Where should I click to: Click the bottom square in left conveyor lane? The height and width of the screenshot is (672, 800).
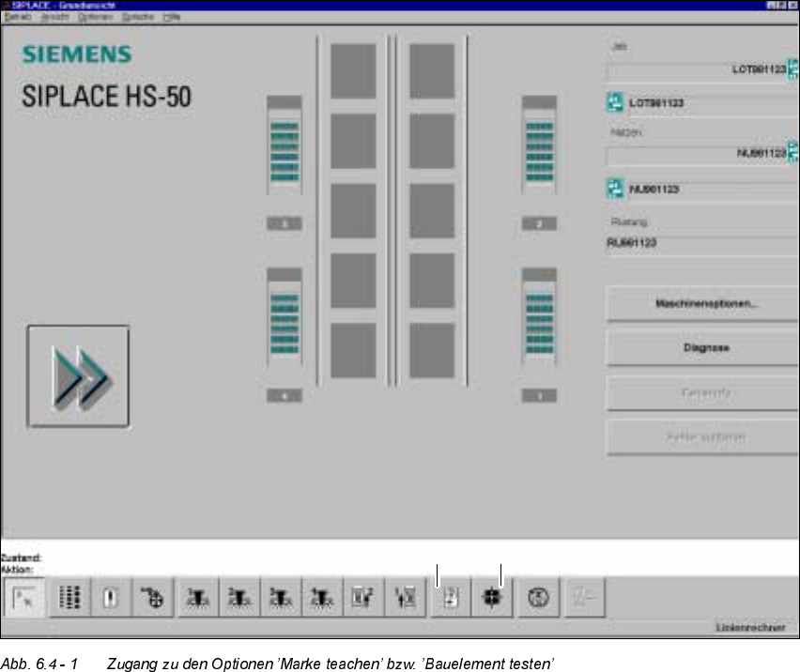point(353,350)
